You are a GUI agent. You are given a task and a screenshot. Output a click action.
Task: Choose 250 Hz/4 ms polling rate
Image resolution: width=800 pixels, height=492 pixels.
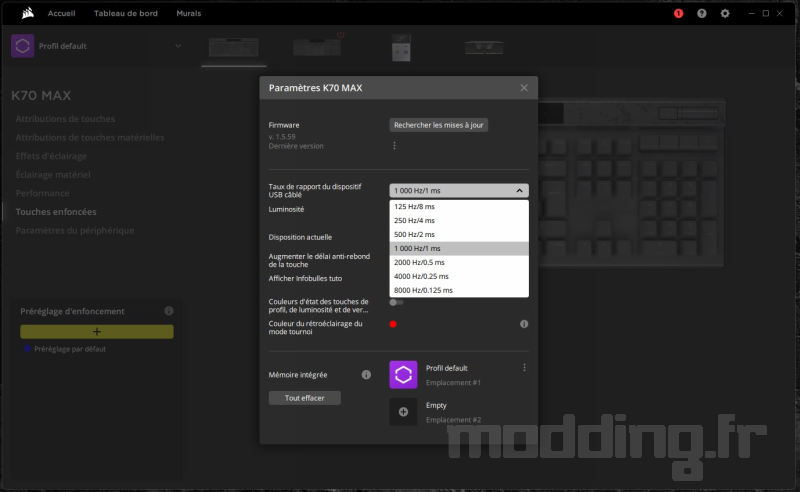(x=459, y=220)
